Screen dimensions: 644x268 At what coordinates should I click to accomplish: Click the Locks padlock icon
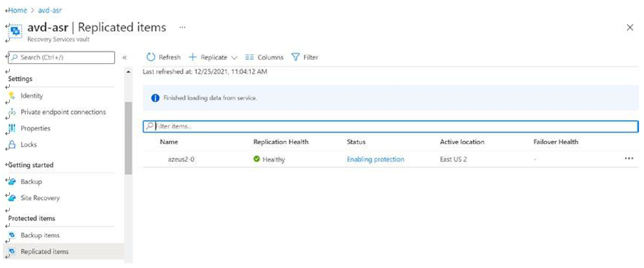point(12,145)
